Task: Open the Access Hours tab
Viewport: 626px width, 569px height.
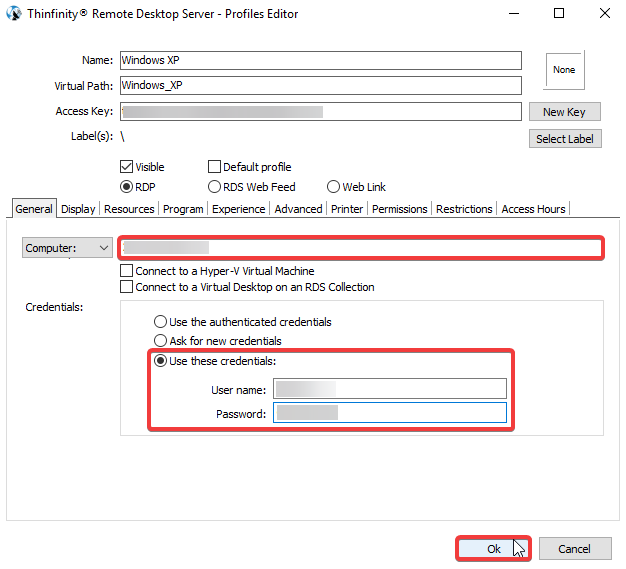Action: pos(533,209)
